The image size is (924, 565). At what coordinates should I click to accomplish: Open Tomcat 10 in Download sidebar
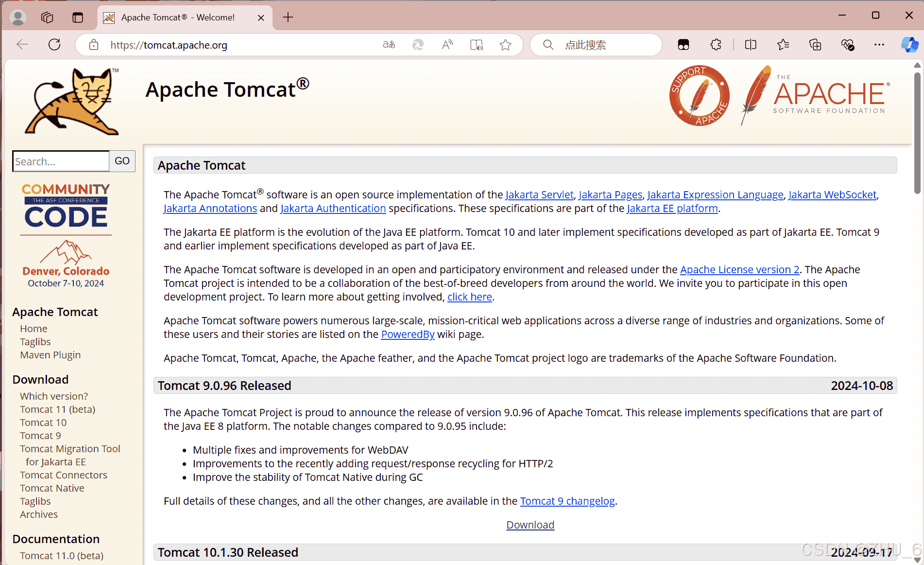point(43,423)
